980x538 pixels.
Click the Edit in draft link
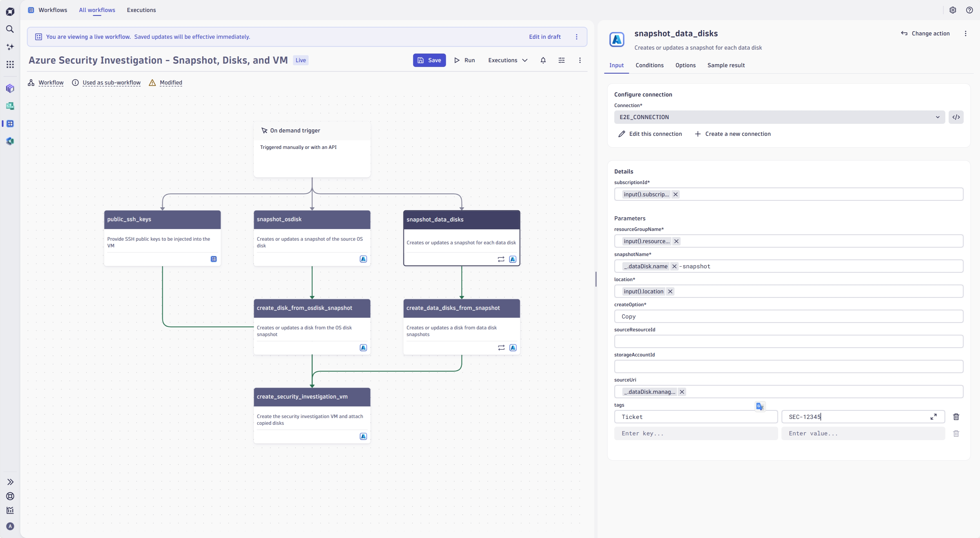544,37
